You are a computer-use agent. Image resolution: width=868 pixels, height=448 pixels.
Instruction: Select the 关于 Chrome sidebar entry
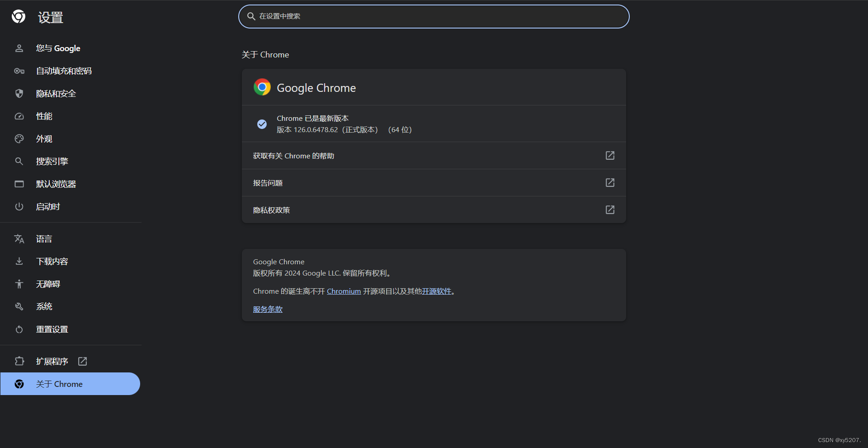pos(59,383)
